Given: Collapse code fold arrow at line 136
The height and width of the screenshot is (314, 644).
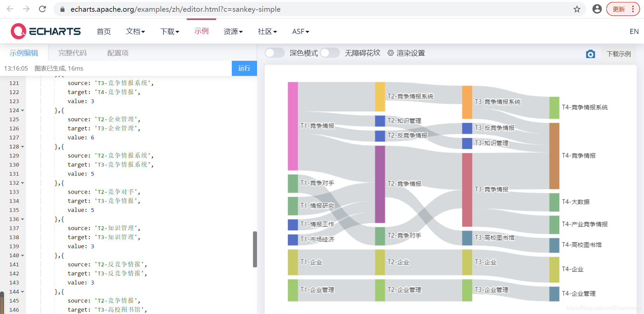Looking at the screenshot, I should [x=23, y=219].
